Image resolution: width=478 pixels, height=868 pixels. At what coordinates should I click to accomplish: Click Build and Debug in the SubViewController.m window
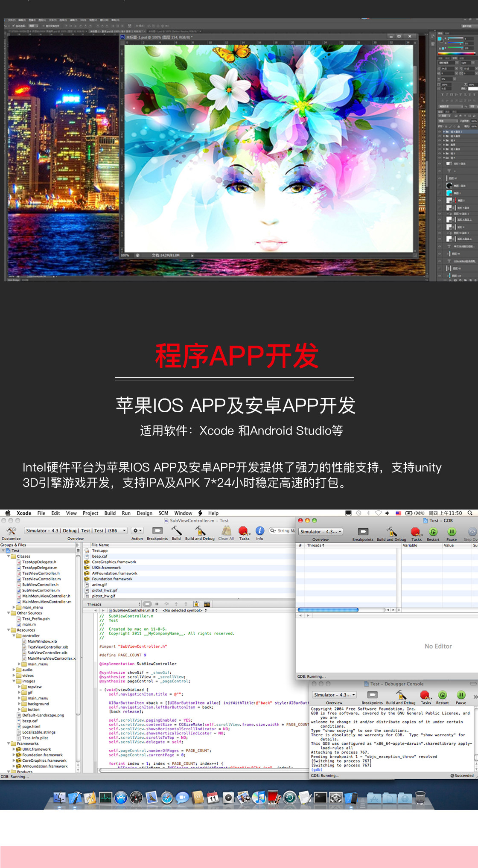(200, 530)
